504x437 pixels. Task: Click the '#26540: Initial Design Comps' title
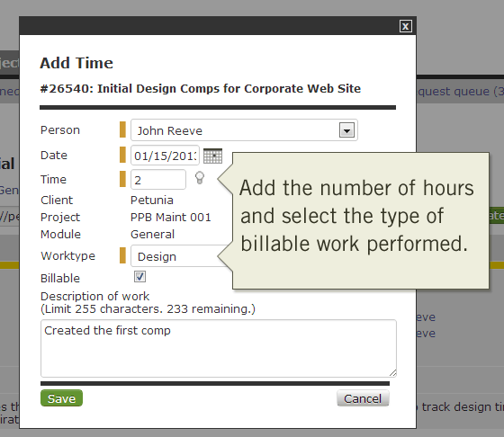200,89
